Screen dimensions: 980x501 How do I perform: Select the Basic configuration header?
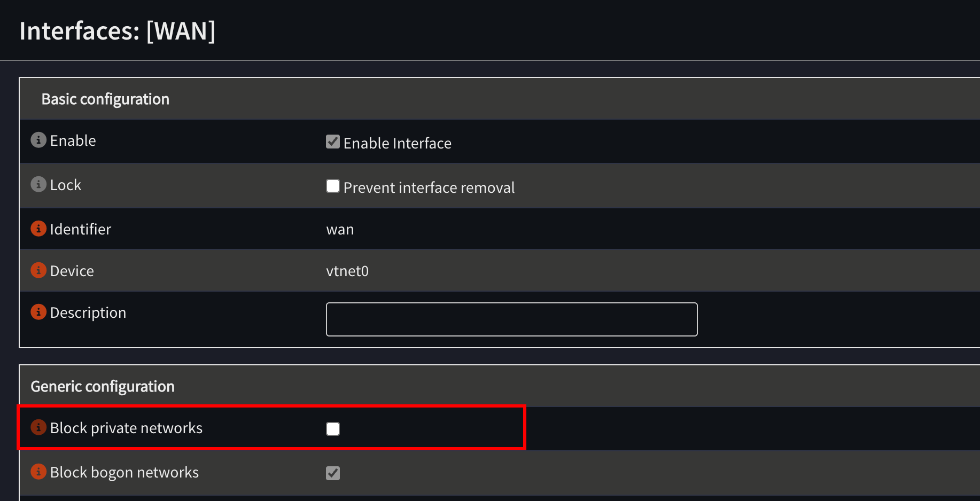(105, 99)
